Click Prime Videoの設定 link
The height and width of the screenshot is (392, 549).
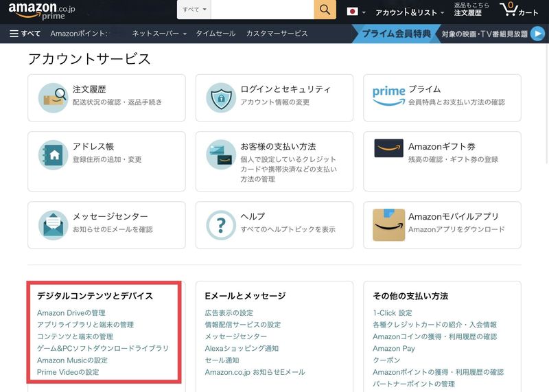point(68,372)
